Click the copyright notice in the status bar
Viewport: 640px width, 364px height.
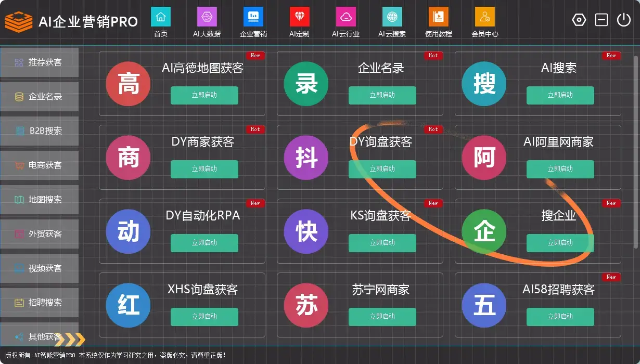(116, 355)
